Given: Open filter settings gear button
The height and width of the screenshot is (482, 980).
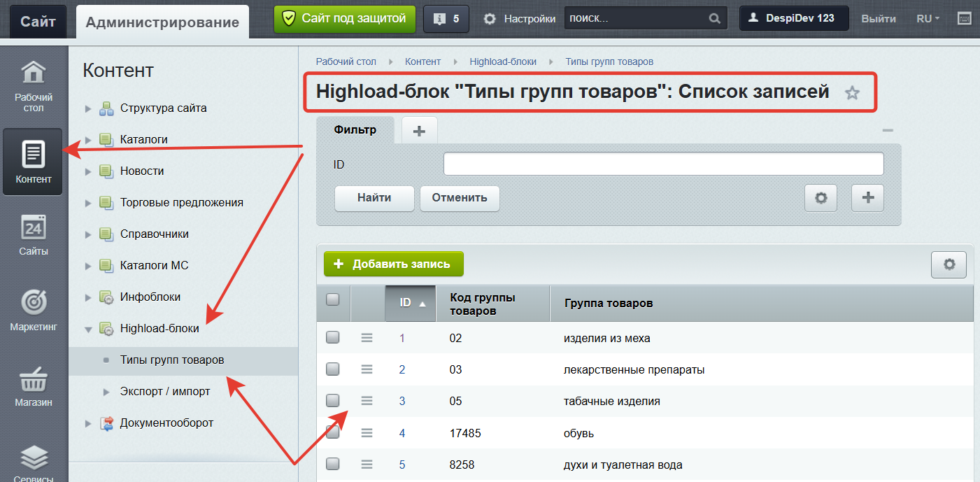Looking at the screenshot, I should pyautogui.click(x=821, y=198).
